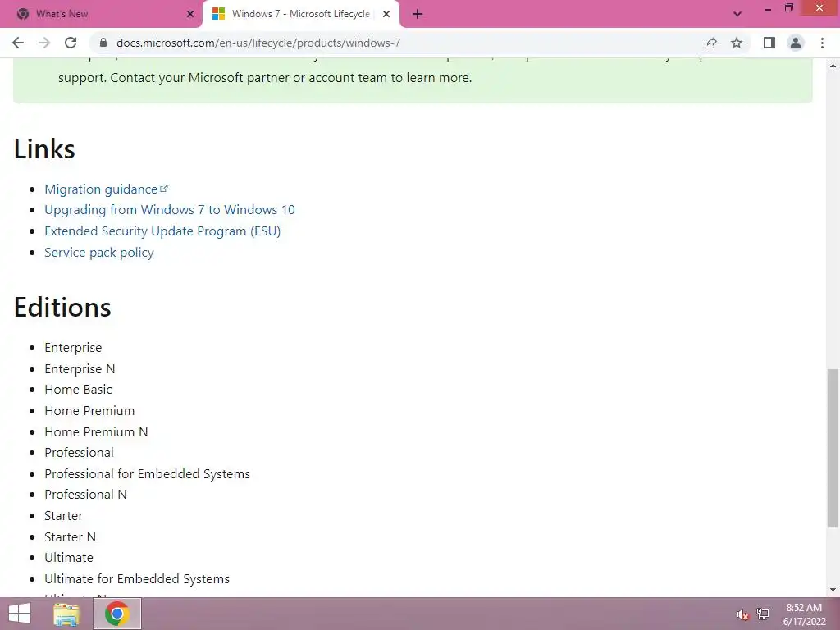
Task: Open the Service pack policy link
Action: coord(99,253)
